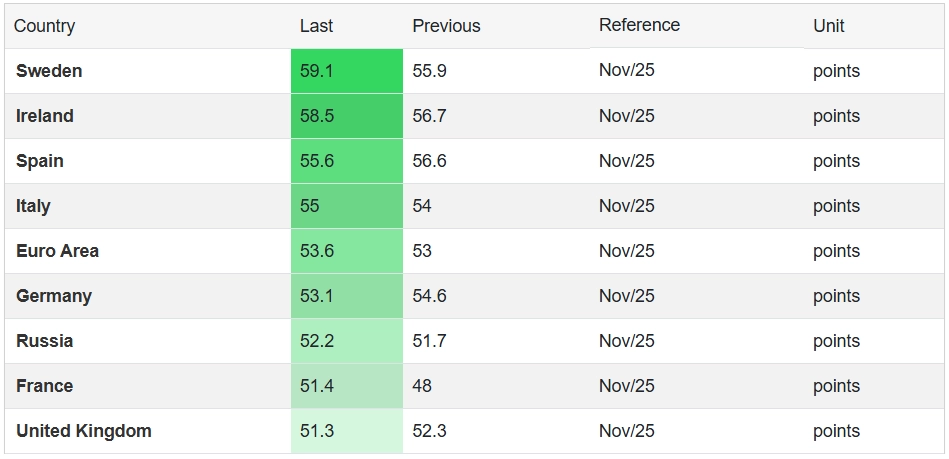Open the Ireland country link
Image resolution: width=949 pixels, height=459 pixels.
[x=45, y=116]
